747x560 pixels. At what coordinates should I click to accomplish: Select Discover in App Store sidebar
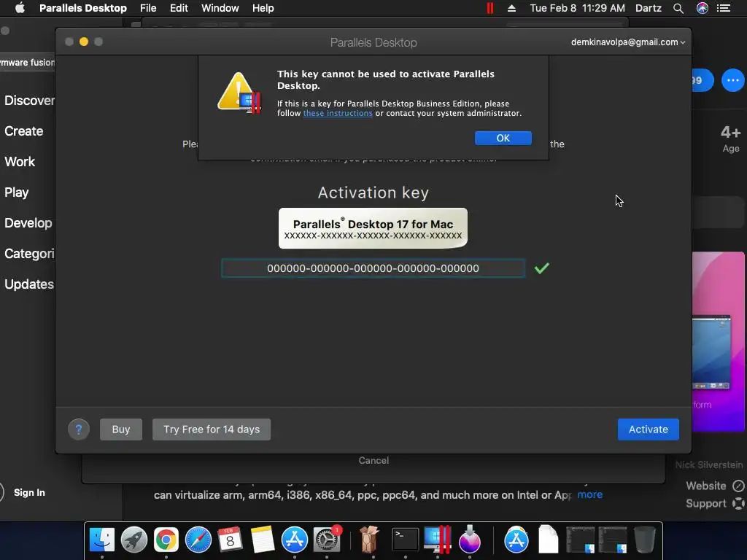28,101
